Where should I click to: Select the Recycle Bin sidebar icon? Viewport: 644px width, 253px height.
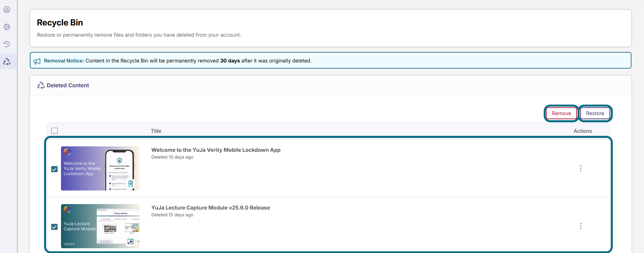(x=7, y=61)
